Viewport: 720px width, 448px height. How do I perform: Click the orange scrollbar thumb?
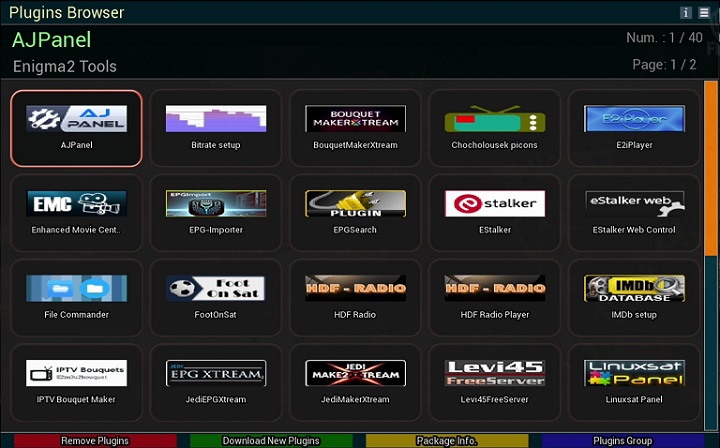point(711,168)
